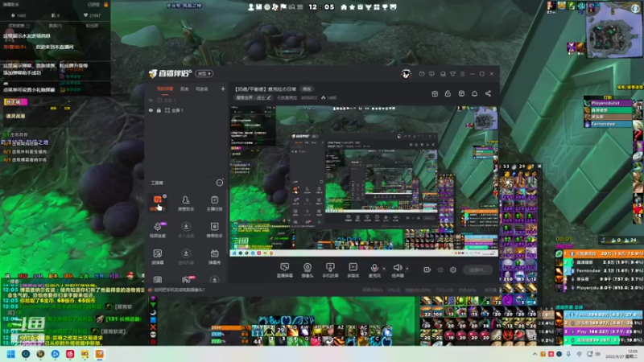Open 主播任务 tool icon

214,203
